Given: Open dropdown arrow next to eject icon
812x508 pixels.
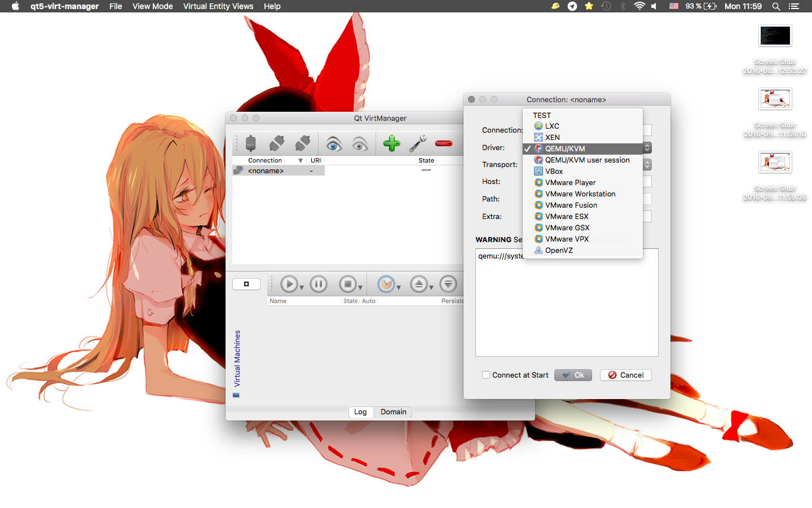Looking at the screenshot, I should [x=431, y=288].
